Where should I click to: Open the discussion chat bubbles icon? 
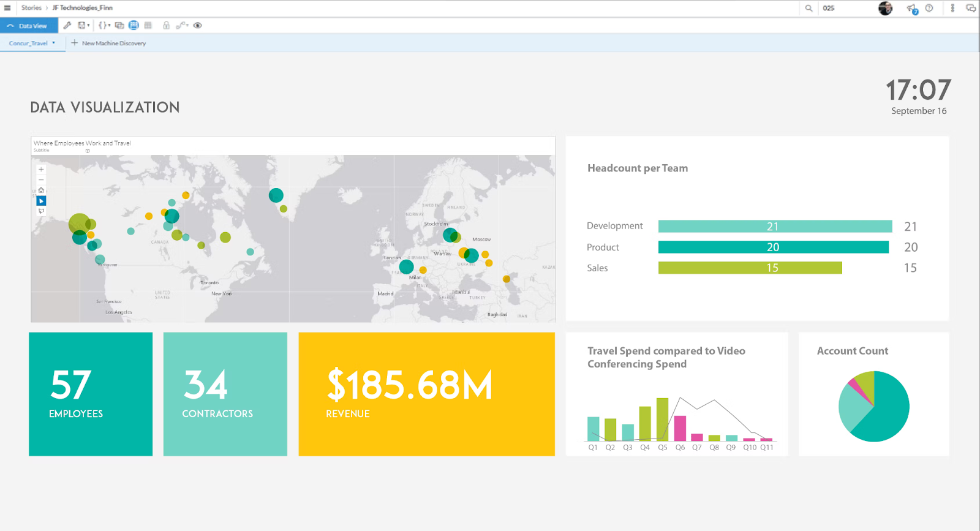pos(970,8)
